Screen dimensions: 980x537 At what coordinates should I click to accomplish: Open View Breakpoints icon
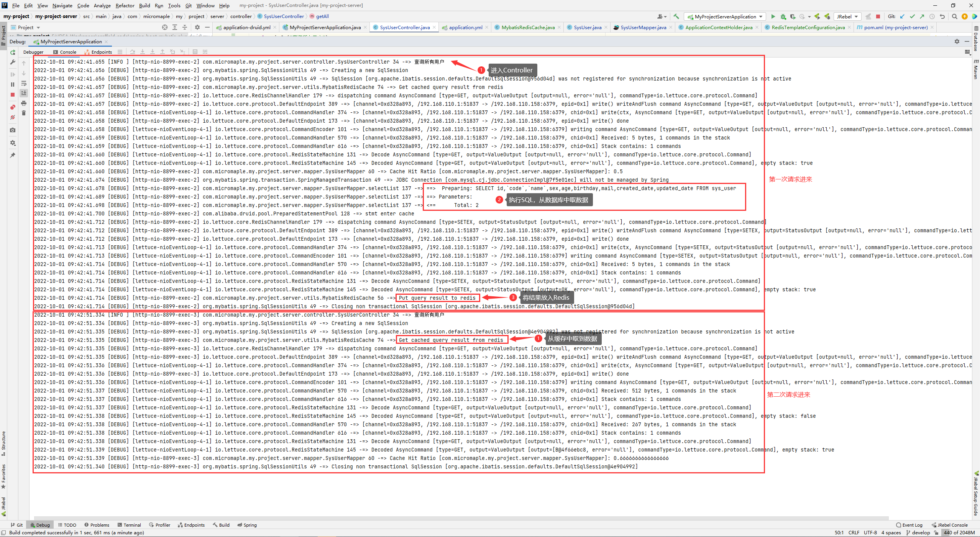point(13,107)
